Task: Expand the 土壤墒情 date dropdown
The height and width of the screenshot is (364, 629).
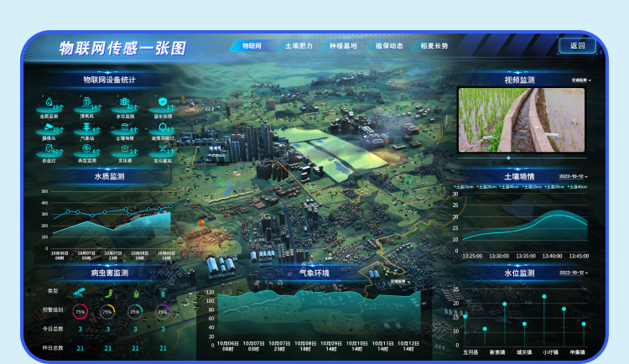Action: [574, 177]
